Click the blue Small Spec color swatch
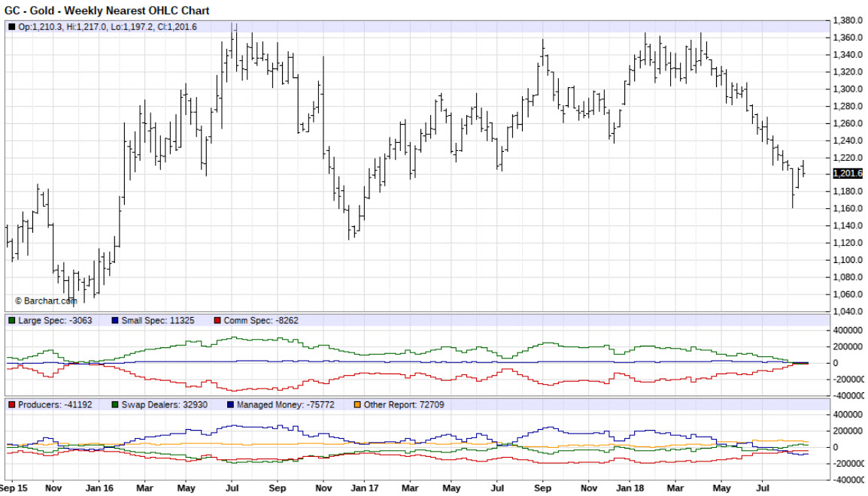This screenshot has height=496, width=868. pyautogui.click(x=115, y=321)
